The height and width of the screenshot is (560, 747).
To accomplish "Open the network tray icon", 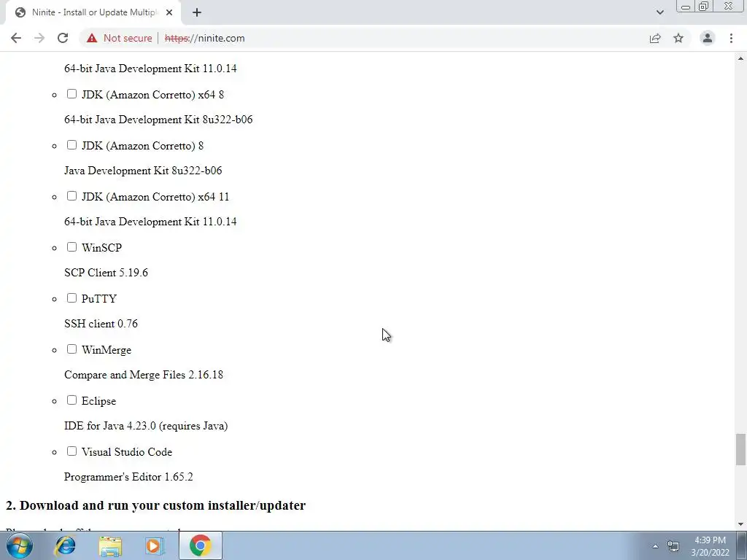I will pos(673,546).
